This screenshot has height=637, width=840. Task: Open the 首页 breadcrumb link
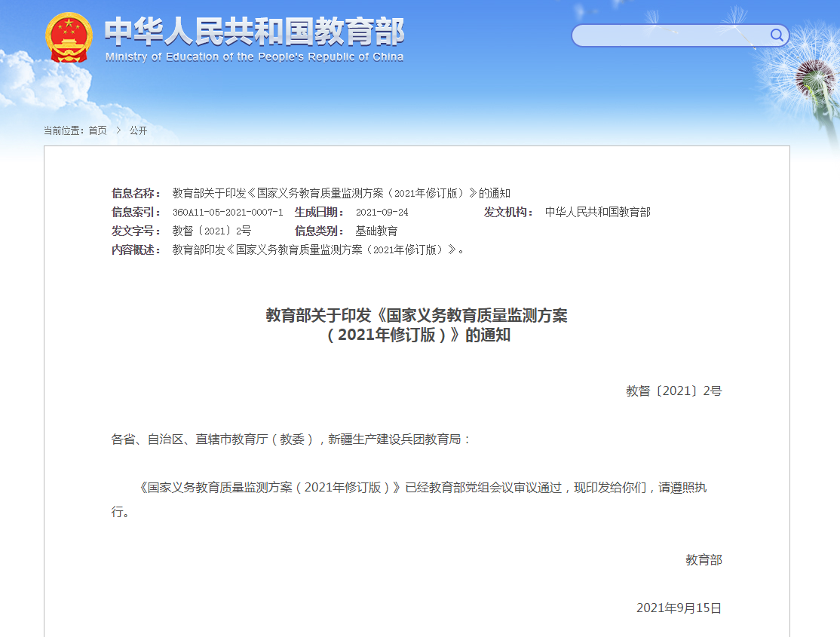(x=97, y=130)
